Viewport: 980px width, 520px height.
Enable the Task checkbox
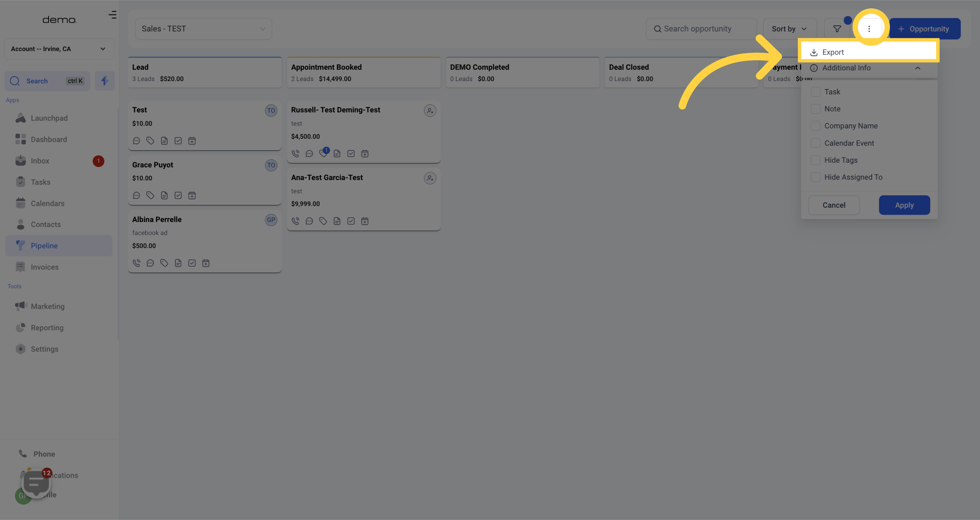[x=815, y=92]
